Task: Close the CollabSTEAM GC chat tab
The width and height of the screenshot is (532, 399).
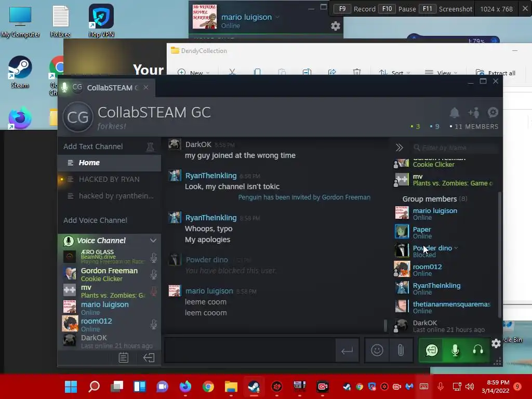Action: point(146,87)
